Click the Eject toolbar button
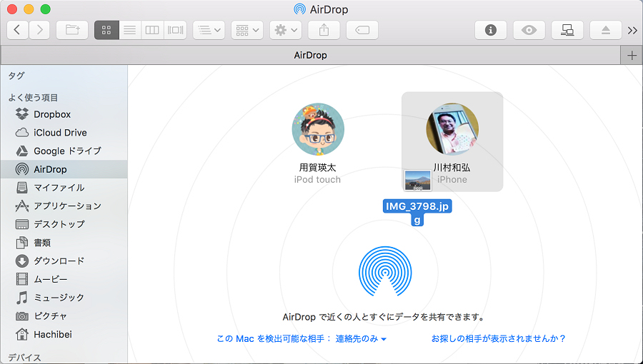Viewport: 643px width, 364px height. click(x=606, y=30)
